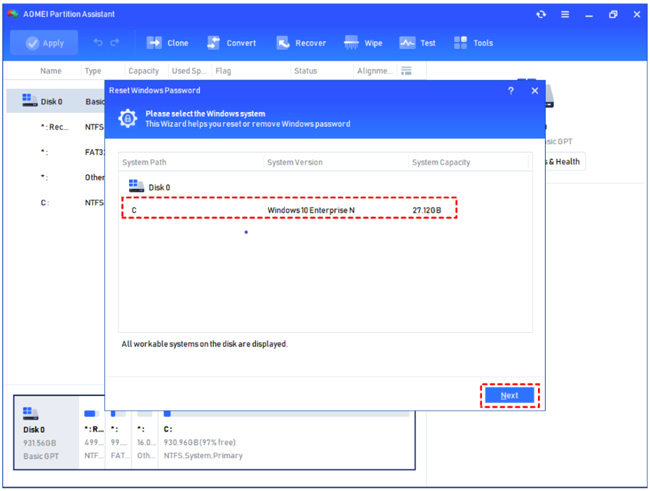Select the Recovery partition row

pos(56,127)
